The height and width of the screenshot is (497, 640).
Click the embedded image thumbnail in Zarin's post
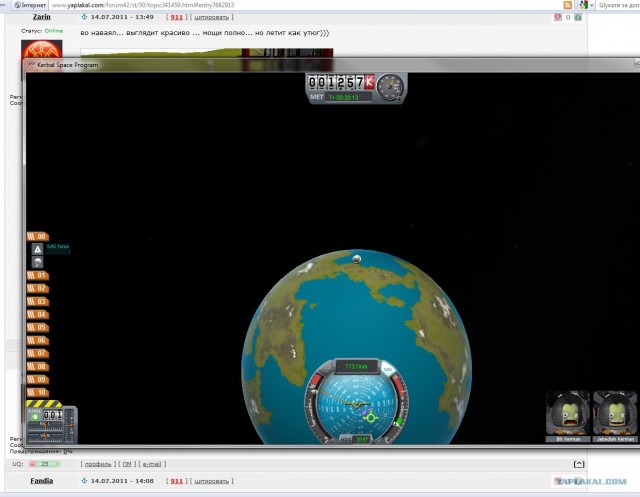[207, 53]
